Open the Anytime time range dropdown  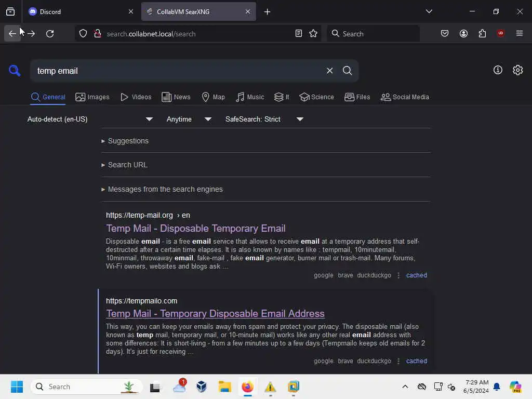pyautogui.click(x=189, y=119)
